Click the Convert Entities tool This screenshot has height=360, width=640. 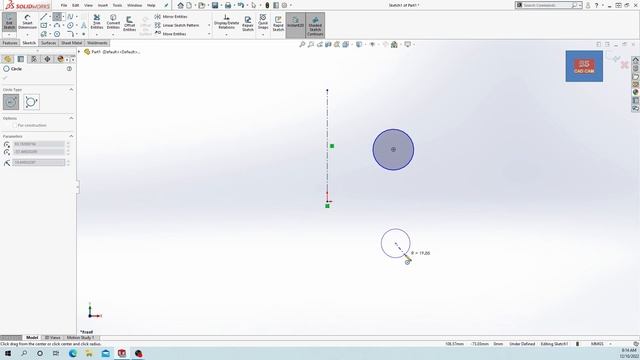[x=113, y=21]
